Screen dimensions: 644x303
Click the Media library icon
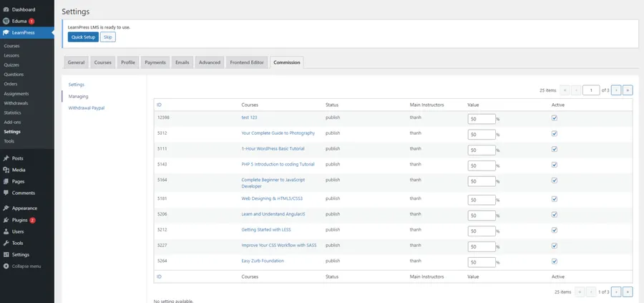tap(6, 170)
